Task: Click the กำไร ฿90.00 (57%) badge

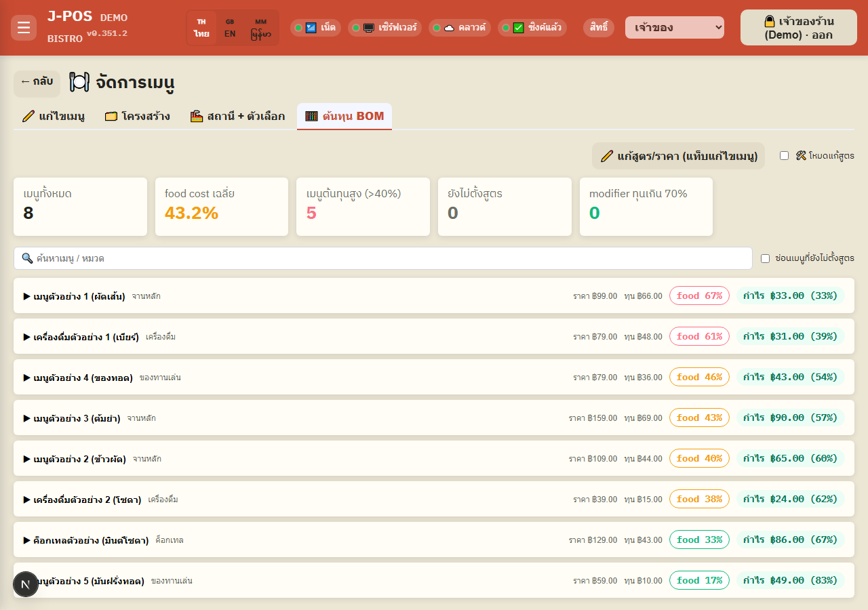Action: [x=791, y=418]
